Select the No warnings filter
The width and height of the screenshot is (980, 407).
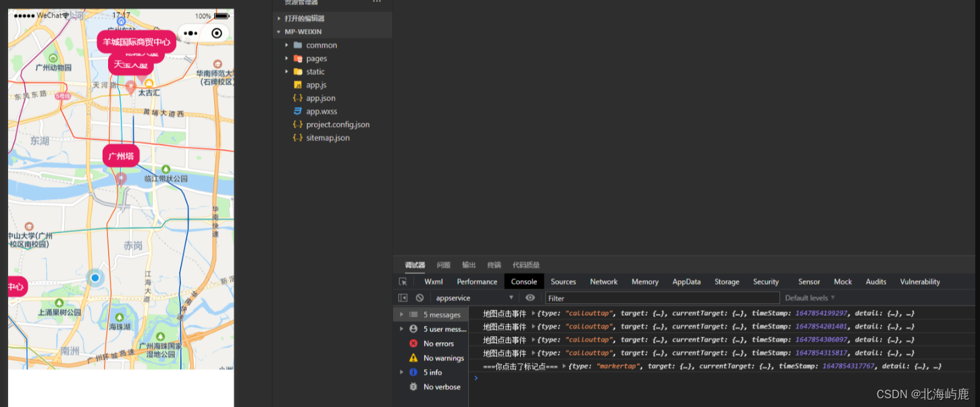[x=443, y=358]
